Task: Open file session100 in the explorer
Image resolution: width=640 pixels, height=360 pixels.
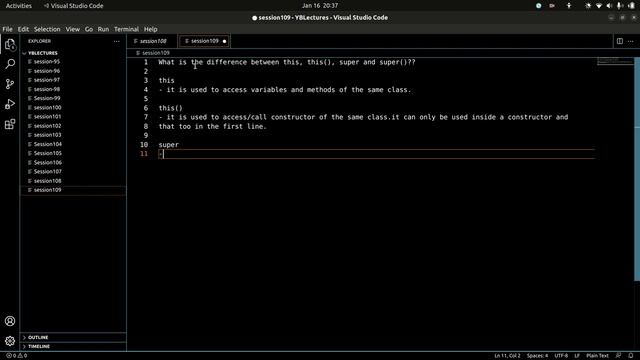Action: (x=47, y=108)
